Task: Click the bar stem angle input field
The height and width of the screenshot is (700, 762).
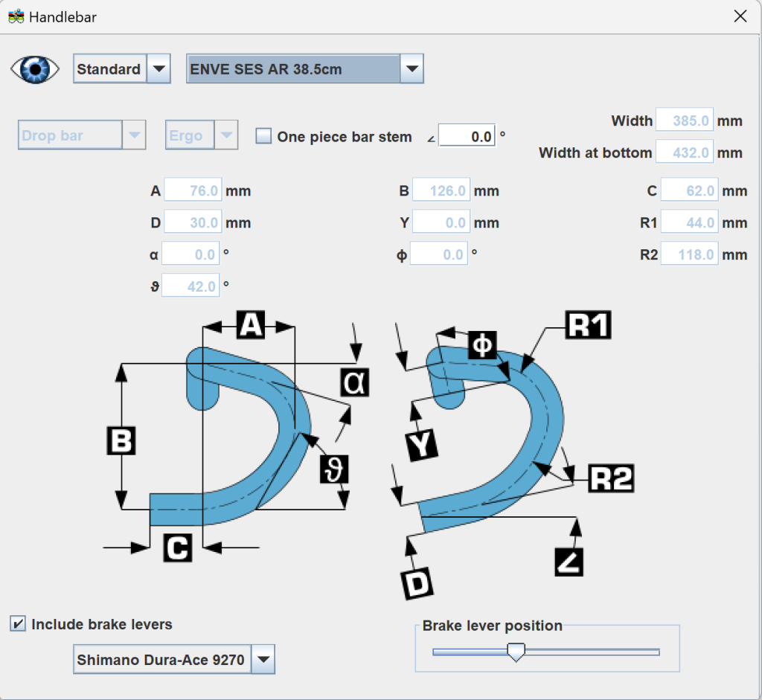Action: point(467,136)
